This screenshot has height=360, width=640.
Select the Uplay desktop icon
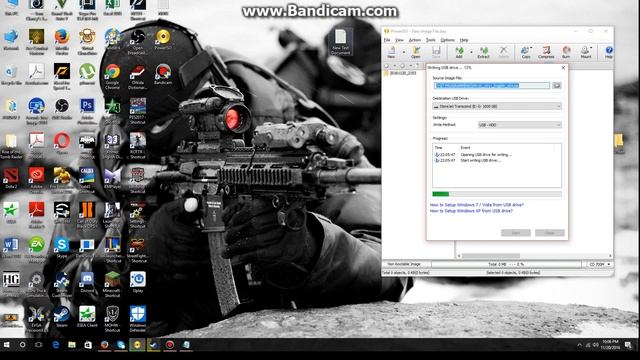[x=138, y=282]
